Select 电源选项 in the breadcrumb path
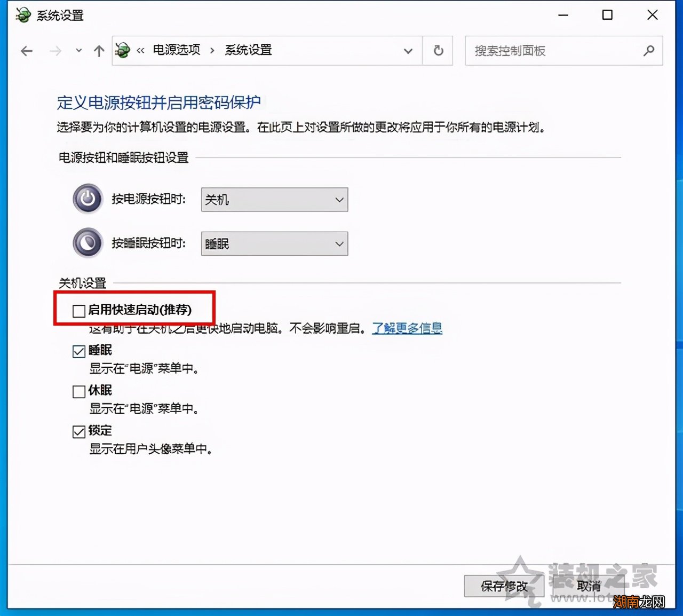The image size is (683, 616). 176,50
